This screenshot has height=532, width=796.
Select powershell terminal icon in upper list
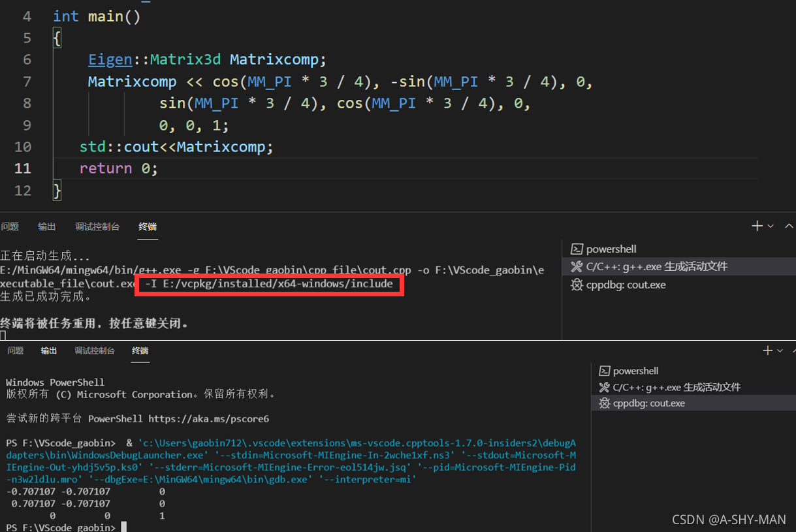[x=577, y=249]
